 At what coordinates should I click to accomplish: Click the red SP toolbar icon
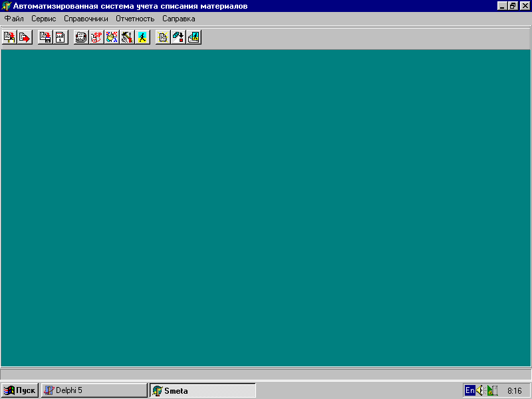[x=96, y=38]
